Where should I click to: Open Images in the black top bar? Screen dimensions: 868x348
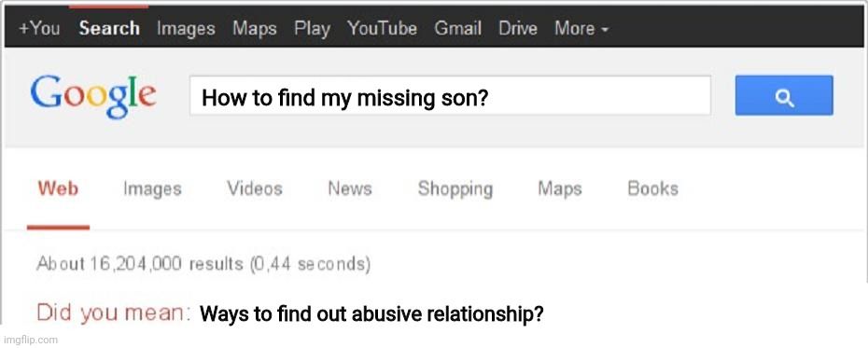point(186,28)
